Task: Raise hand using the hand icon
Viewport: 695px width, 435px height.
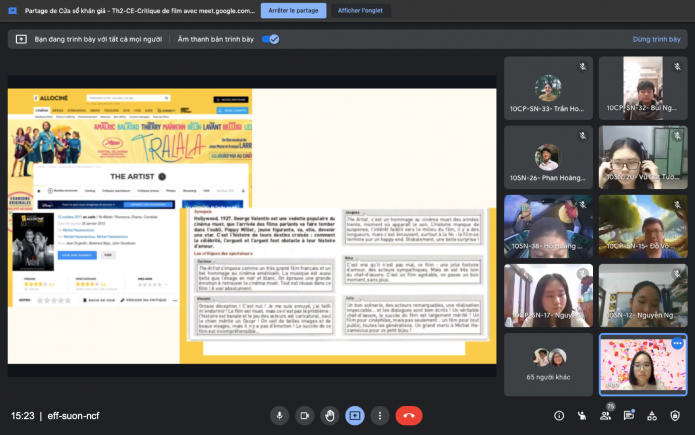Action: click(330, 415)
